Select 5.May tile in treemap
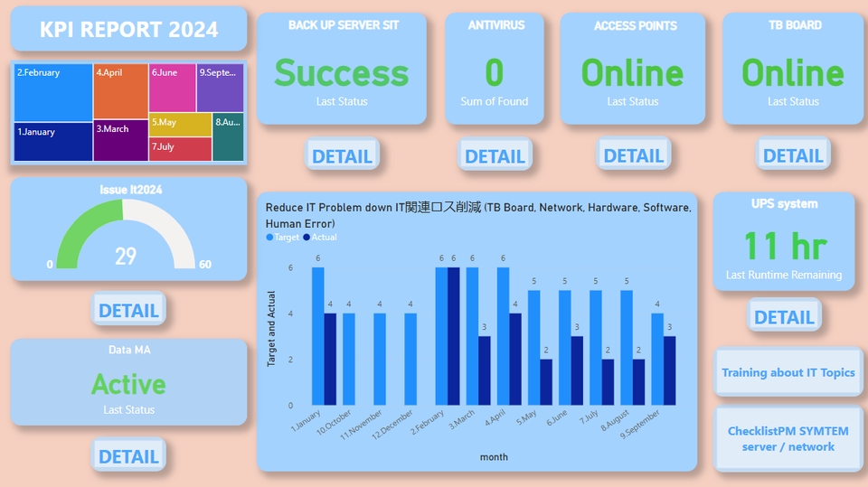The width and height of the screenshot is (868, 487). click(181, 125)
